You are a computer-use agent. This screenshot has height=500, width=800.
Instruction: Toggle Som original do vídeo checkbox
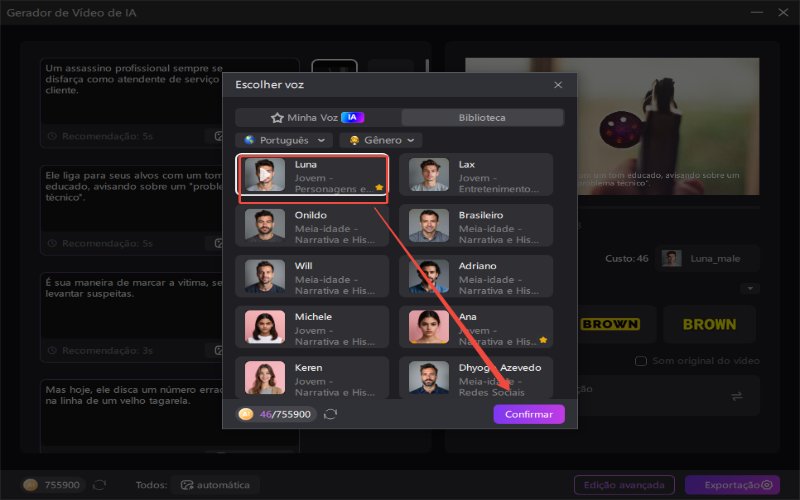(641, 361)
